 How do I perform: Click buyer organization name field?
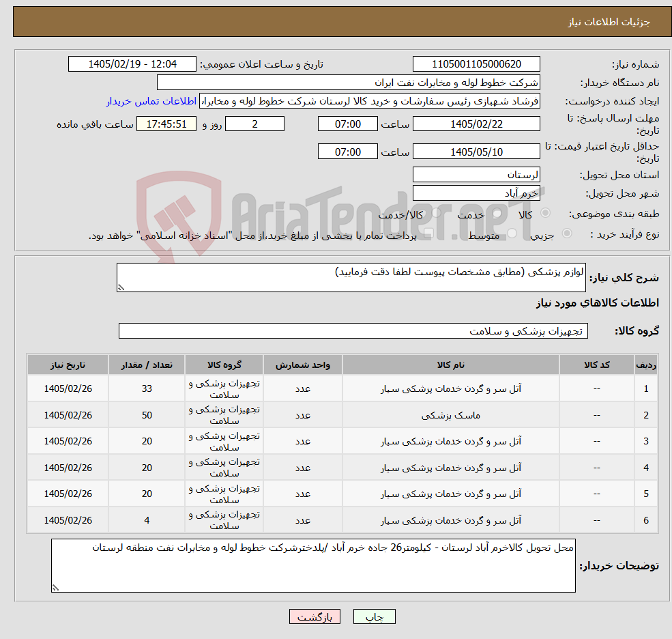(x=348, y=83)
